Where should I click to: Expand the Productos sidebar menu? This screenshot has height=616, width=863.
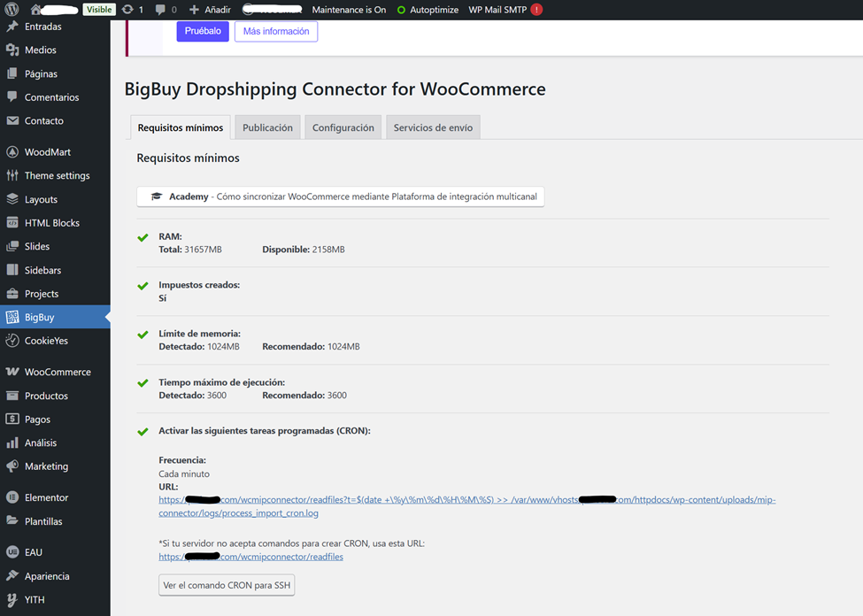pyautogui.click(x=46, y=397)
